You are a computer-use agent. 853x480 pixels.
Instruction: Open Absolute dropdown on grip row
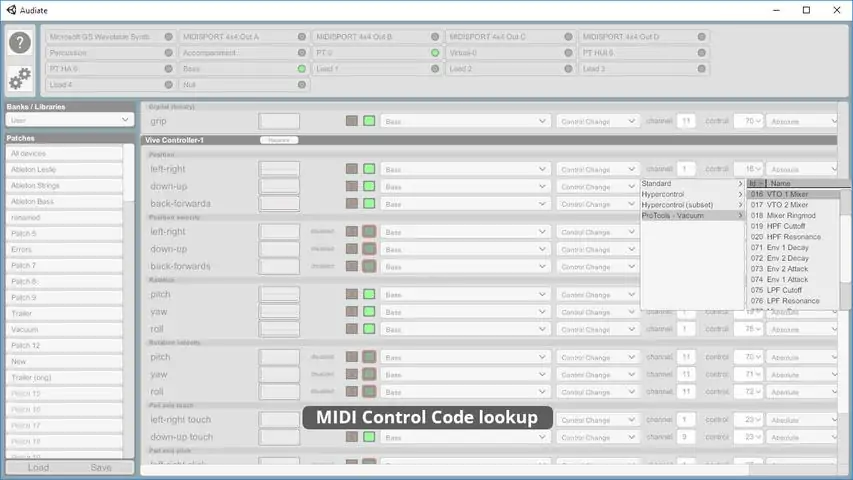[802, 121]
